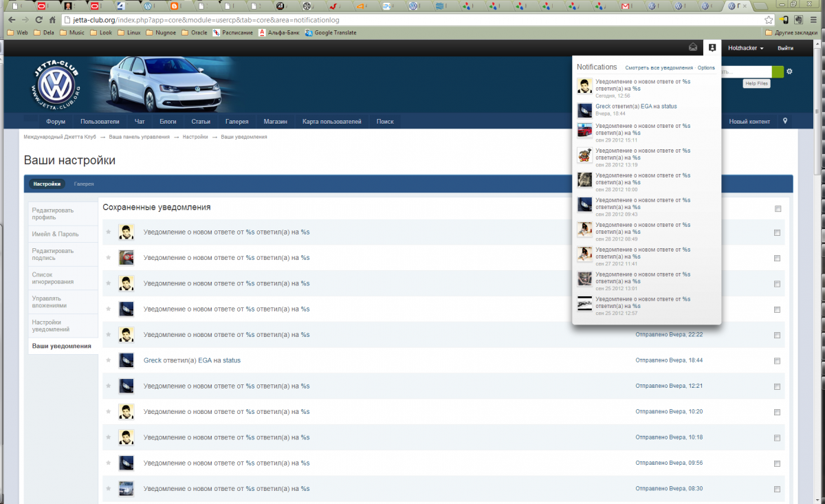This screenshot has height=504, width=825.
Task: Focus the site search field
Action: point(745,72)
